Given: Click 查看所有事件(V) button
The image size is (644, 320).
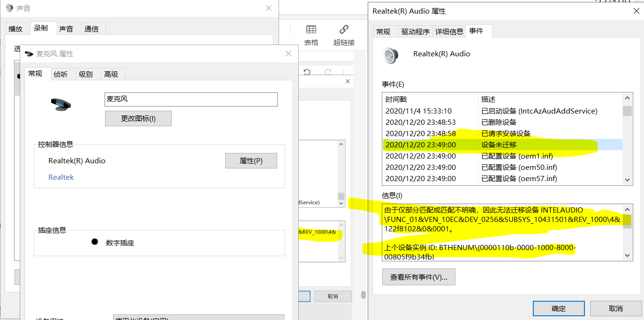Looking at the screenshot, I should pyautogui.click(x=418, y=276).
